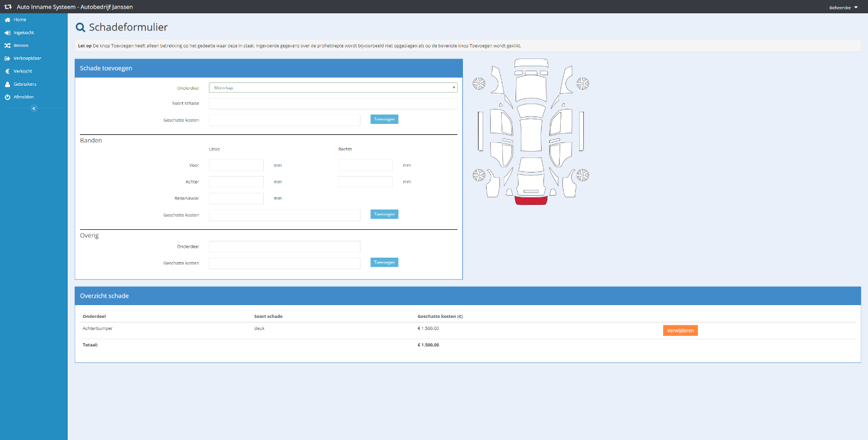Go to Gebruikers in the sidebar
The height and width of the screenshot is (440, 868).
point(25,84)
